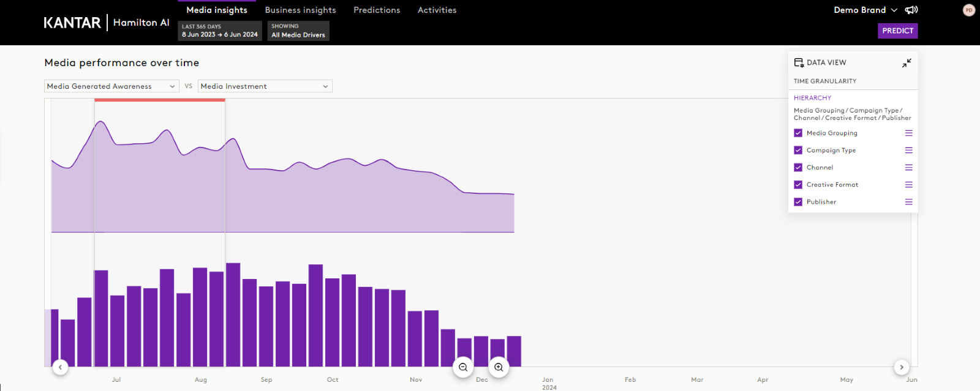
Task: Click the announcements megaphone icon
Action: point(911,10)
